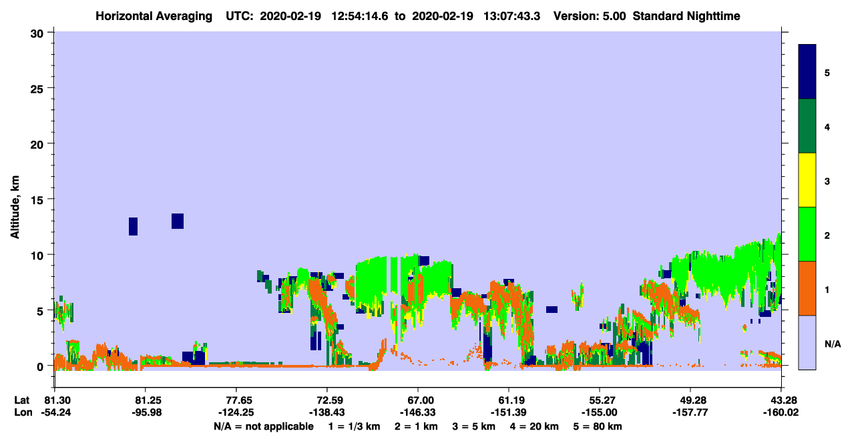
Task: Click the colorbar label 'N/A'
Action: point(833,344)
